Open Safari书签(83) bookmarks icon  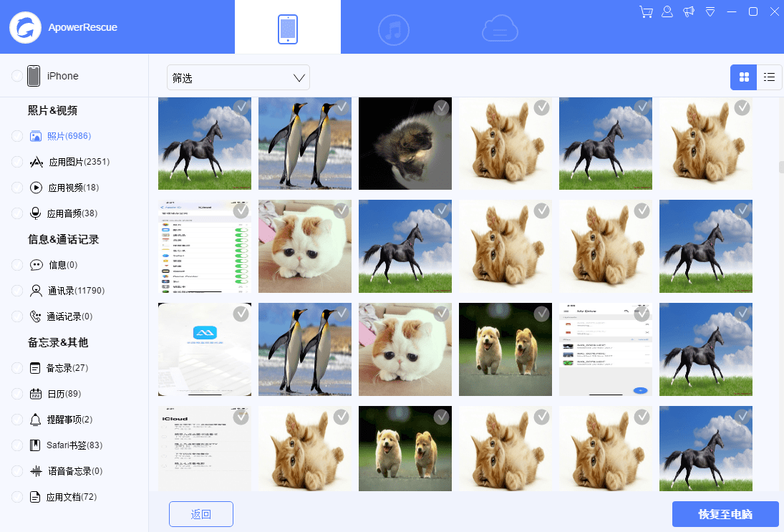point(36,445)
